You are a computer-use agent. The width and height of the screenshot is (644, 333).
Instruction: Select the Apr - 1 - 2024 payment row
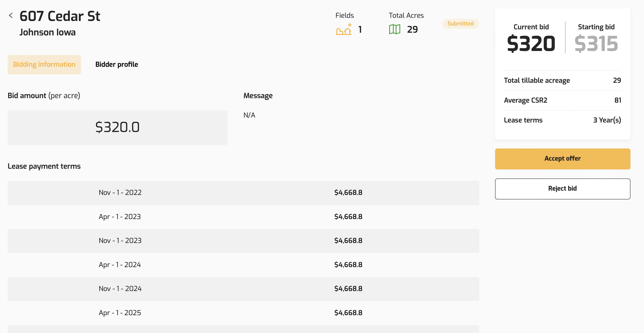pos(243,264)
